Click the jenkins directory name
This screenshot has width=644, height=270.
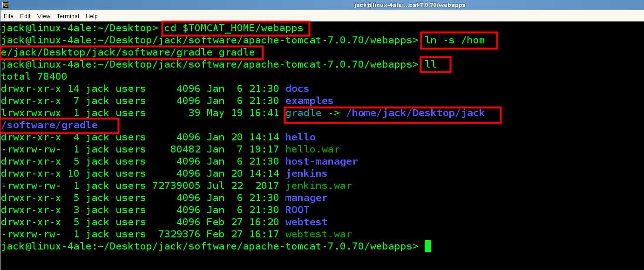306,173
